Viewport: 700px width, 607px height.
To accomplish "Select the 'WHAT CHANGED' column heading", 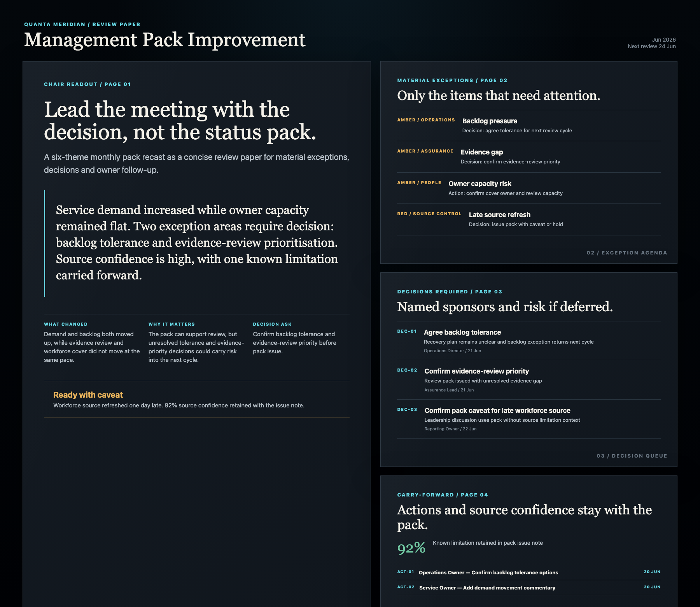I will click(x=66, y=324).
